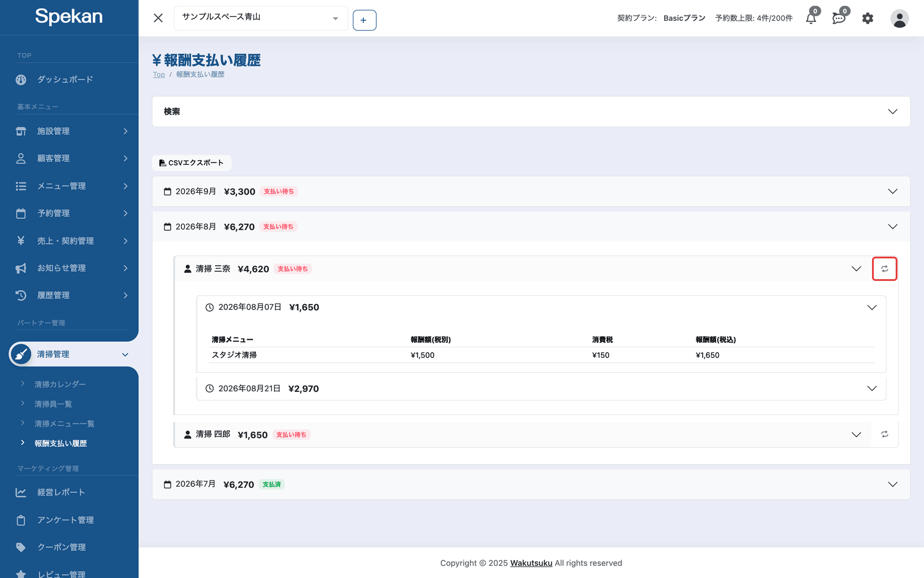Click the plus button next to the space selector
The image size is (924, 578).
click(x=364, y=20)
